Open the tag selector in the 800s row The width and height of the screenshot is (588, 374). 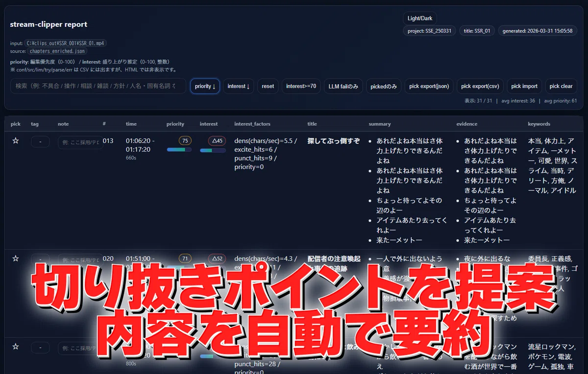point(40,348)
